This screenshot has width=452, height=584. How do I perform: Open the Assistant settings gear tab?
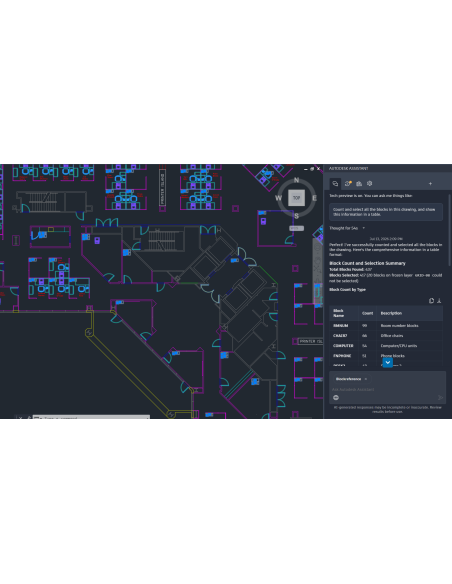[369, 184]
